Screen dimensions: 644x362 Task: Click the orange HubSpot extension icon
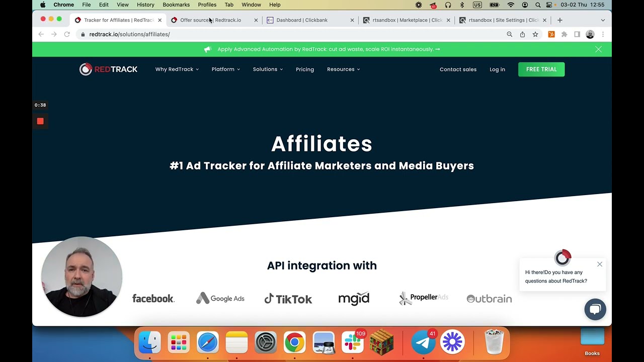pos(551,34)
